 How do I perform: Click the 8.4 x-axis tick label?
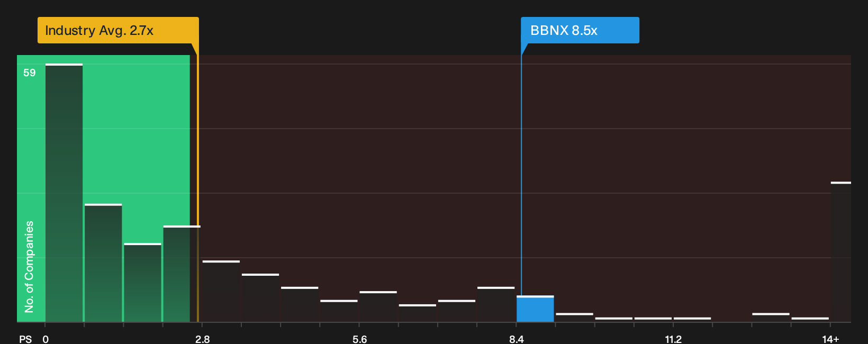(x=517, y=339)
